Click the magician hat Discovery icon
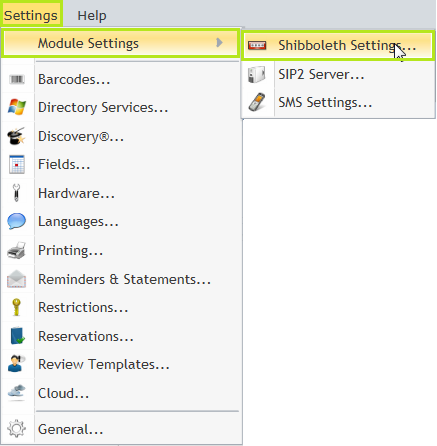437x446 pixels. [16, 136]
